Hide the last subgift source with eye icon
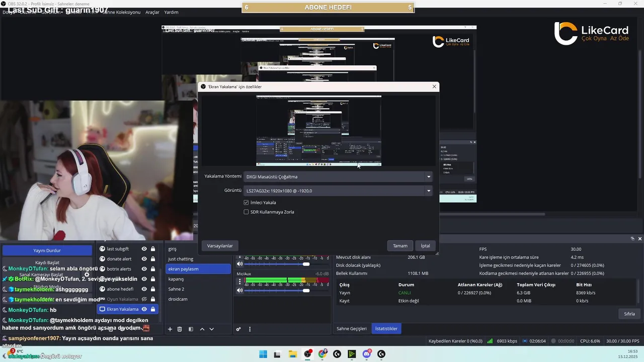The image size is (644, 362). click(x=144, y=249)
